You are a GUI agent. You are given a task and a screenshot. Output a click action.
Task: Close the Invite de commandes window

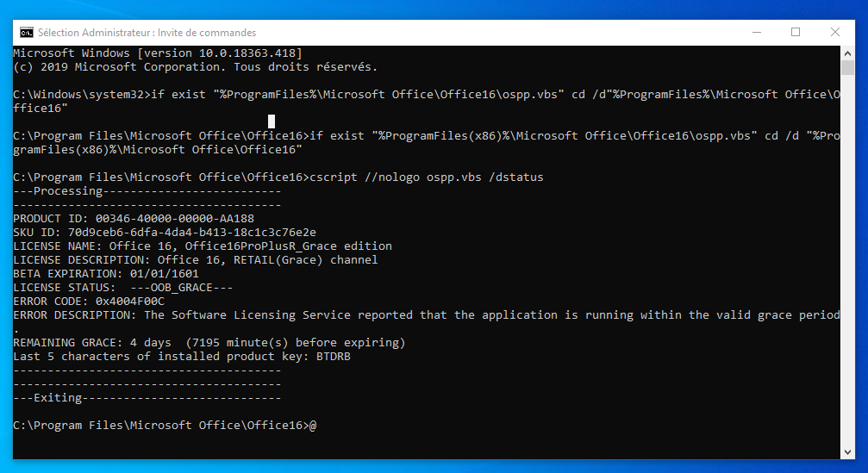pyautogui.click(x=834, y=33)
